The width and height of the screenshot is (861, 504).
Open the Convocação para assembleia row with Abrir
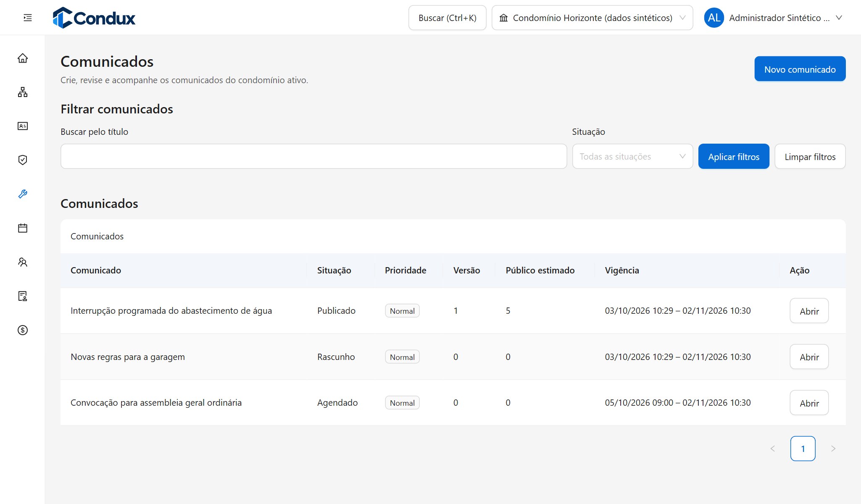[x=809, y=403]
